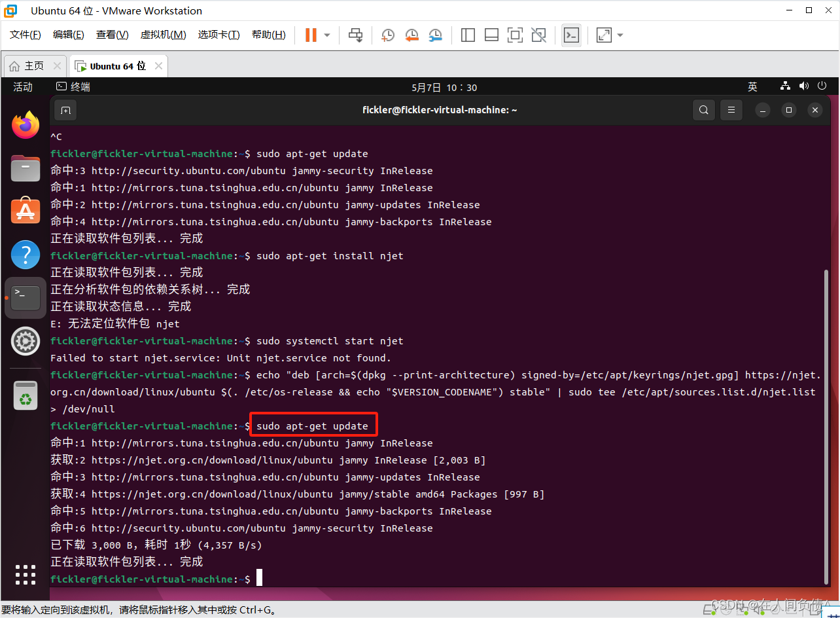Open a new terminal tab

[x=65, y=110]
